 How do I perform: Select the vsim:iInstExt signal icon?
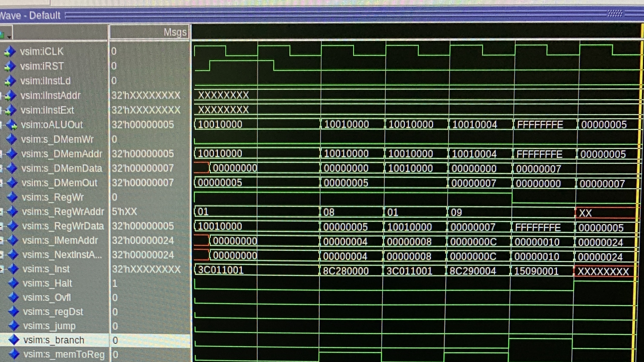click(x=10, y=110)
